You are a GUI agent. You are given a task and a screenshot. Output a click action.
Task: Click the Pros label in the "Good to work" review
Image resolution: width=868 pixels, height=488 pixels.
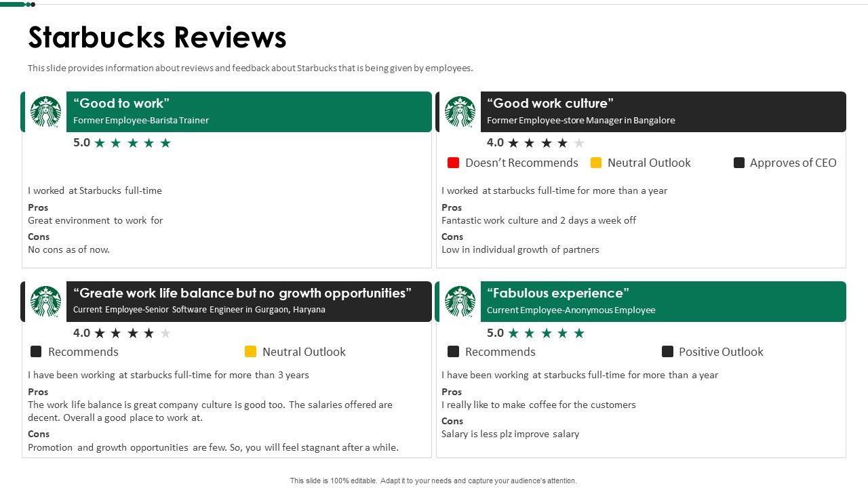coord(38,207)
